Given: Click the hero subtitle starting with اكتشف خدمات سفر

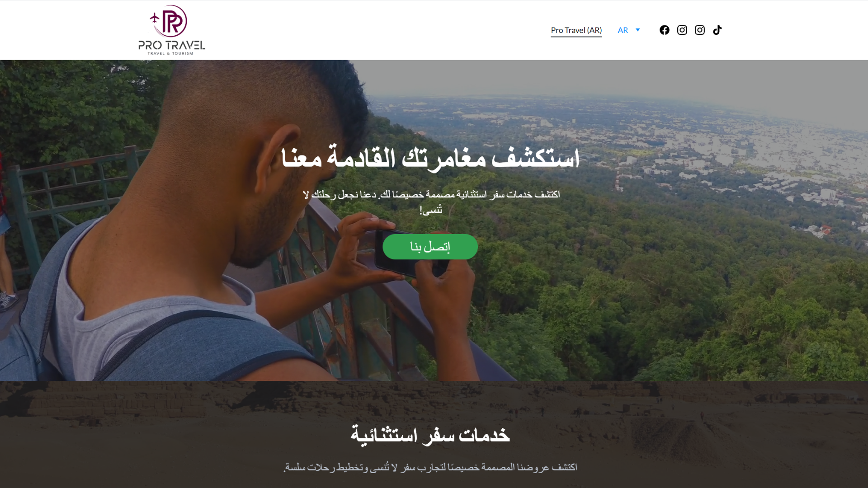Looking at the screenshot, I should 431,202.
